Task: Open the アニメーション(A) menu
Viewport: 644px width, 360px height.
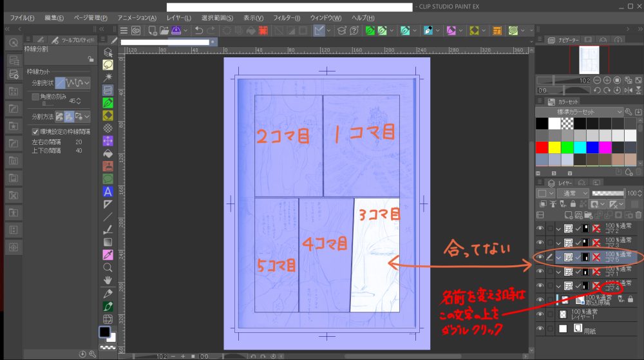Action: [x=137, y=18]
